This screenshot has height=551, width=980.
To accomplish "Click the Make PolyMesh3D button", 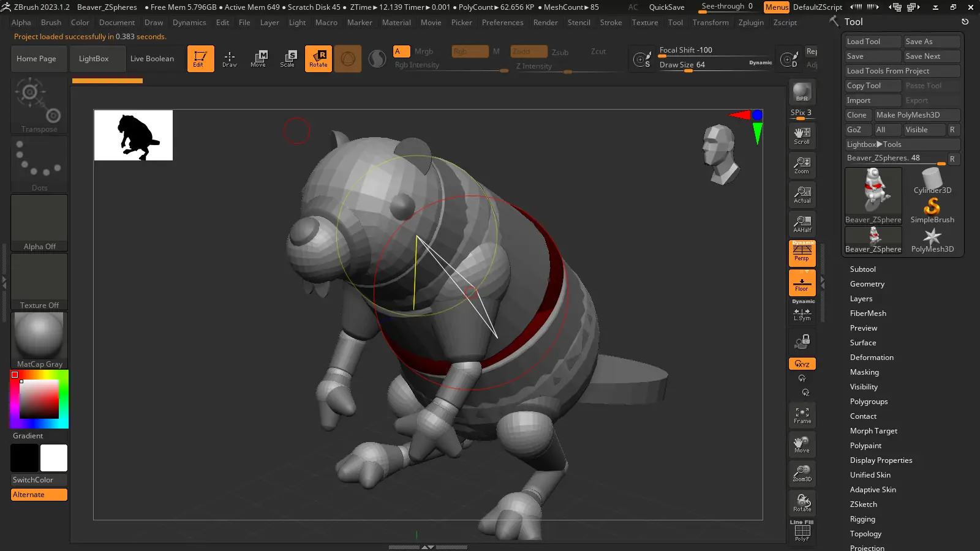I will click(x=908, y=115).
